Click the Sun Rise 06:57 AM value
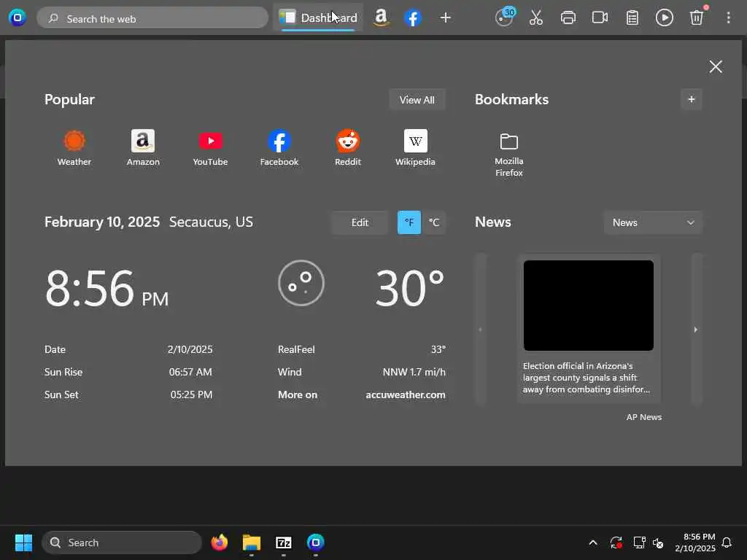Image resolution: width=747 pixels, height=560 pixels. coord(190,372)
